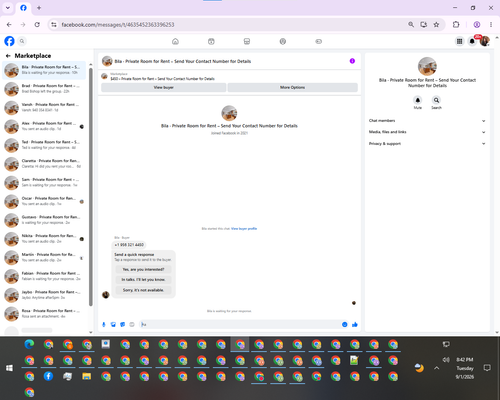Viewport: 500px width, 400px height.
Task: Click the View buyer button
Action: pyautogui.click(x=164, y=87)
